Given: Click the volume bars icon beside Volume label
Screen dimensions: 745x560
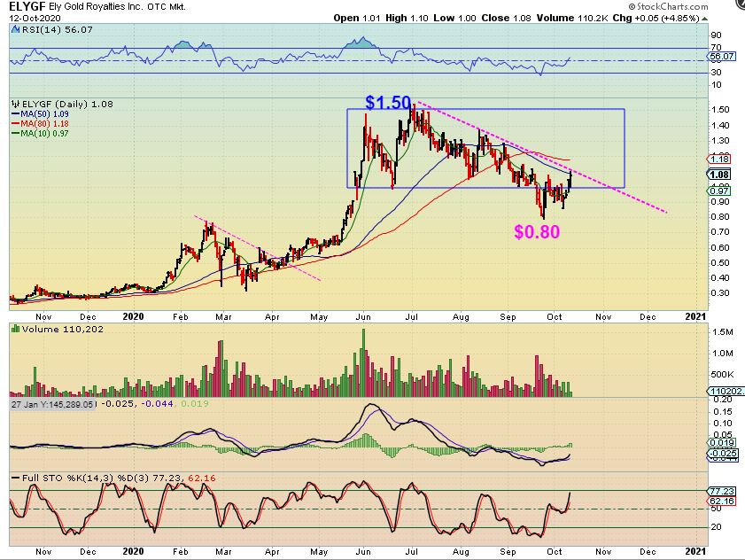Looking at the screenshot, I should tap(16, 329).
